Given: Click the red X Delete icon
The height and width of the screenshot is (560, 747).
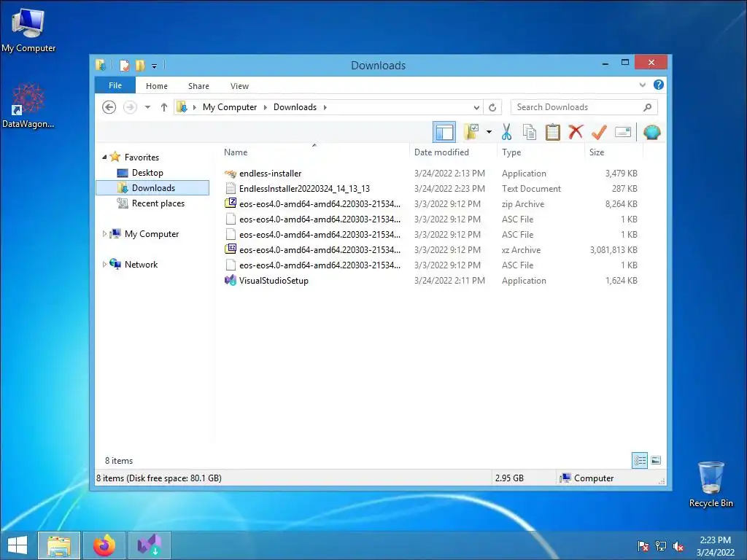Looking at the screenshot, I should (x=576, y=131).
